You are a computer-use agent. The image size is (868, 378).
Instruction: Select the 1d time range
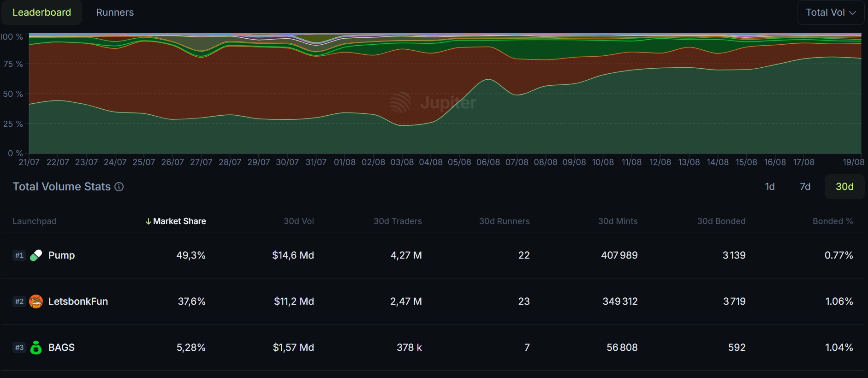click(770, 187)
